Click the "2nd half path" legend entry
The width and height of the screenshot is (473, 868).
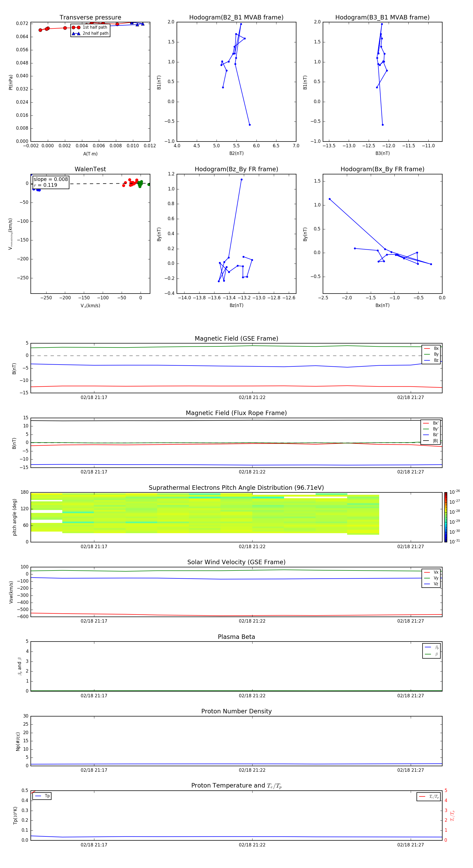pos(90,33)
